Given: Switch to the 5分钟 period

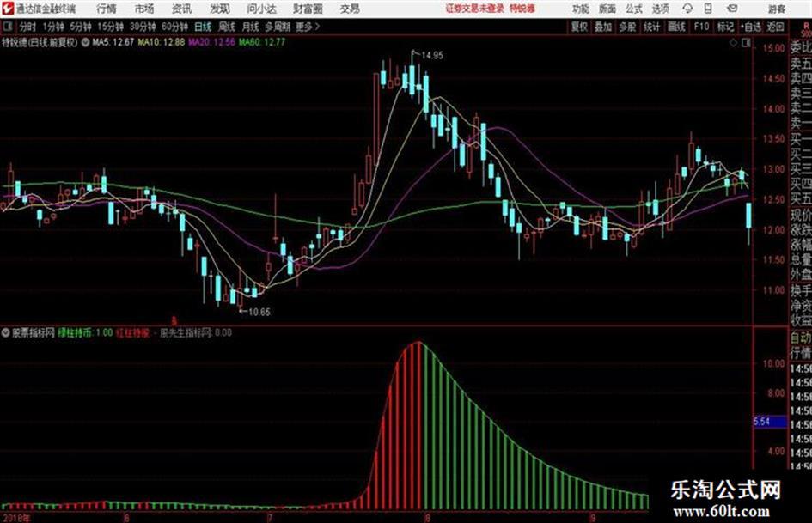Looking at the screenshot, I should pyautogui.click(x=80, y=27).
